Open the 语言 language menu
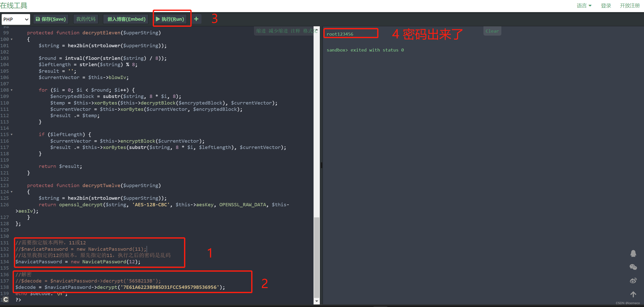This screenshot has width=644, height=307. 584,6
